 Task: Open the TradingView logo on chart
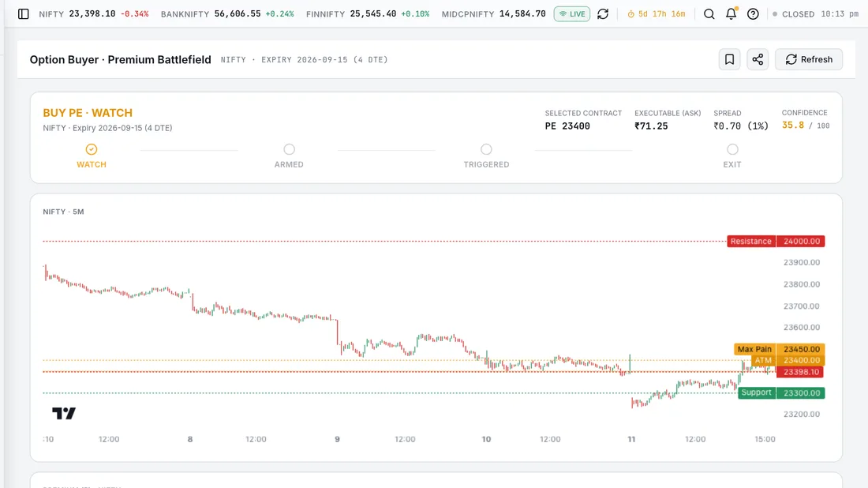[x=64, y=413]
